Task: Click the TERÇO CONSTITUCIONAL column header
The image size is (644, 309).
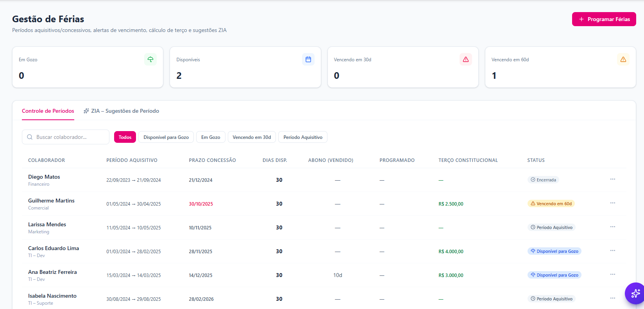Action: coord(468,160)
